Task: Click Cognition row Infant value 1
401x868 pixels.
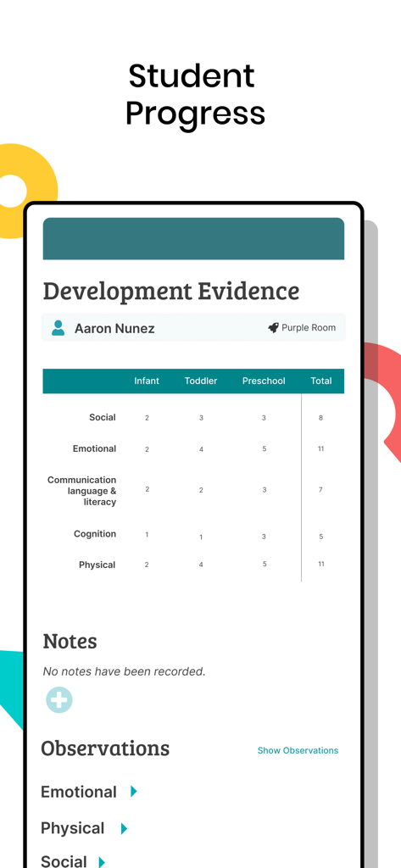Action: coord(147,535)
